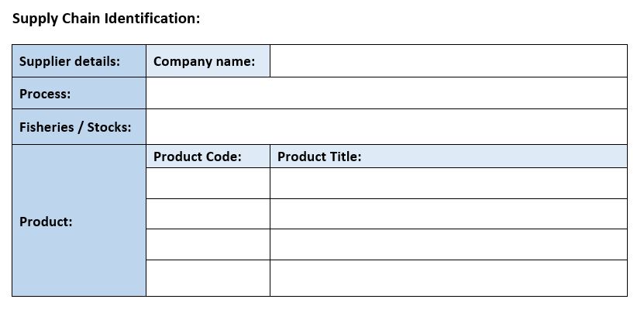
Task: Click the last Product Title cell
Action: 448,278
